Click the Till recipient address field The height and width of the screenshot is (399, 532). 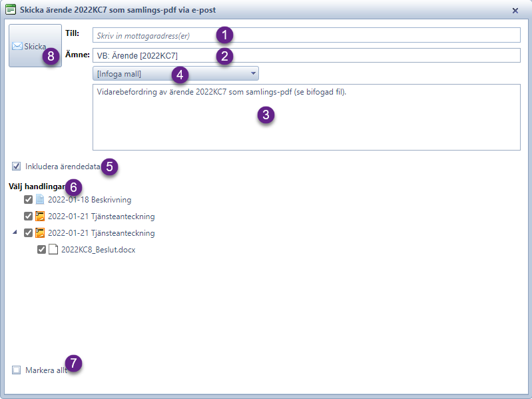[x=306, y=35]
